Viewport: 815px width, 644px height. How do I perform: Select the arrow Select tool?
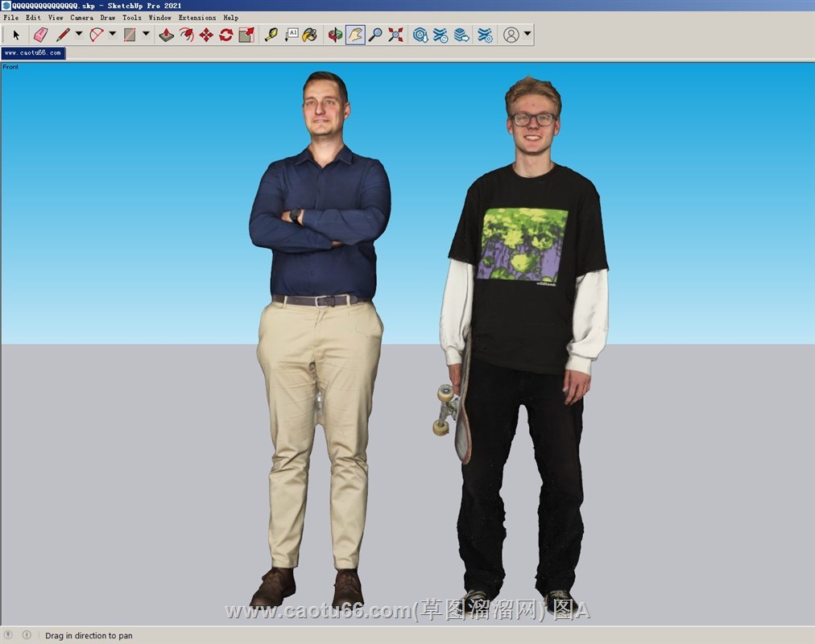[x=16, y=35]
